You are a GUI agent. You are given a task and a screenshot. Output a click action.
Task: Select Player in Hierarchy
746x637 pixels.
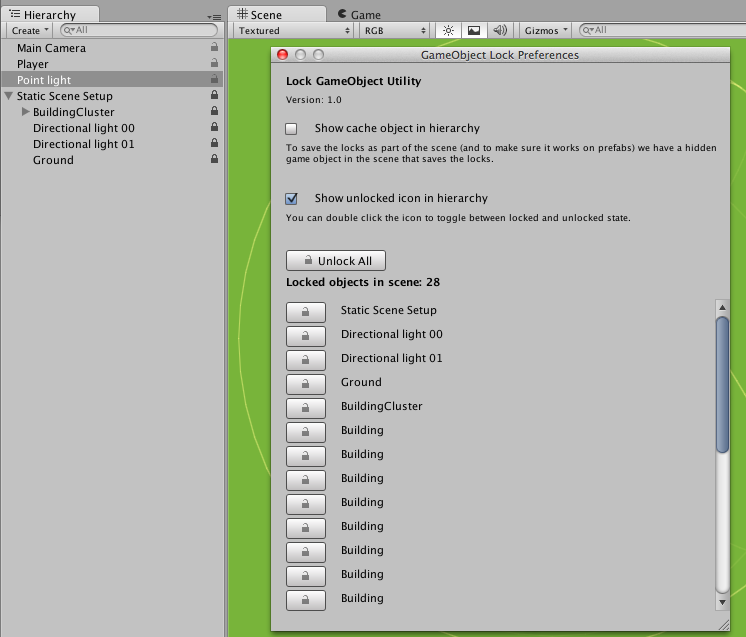pos(112,64)
